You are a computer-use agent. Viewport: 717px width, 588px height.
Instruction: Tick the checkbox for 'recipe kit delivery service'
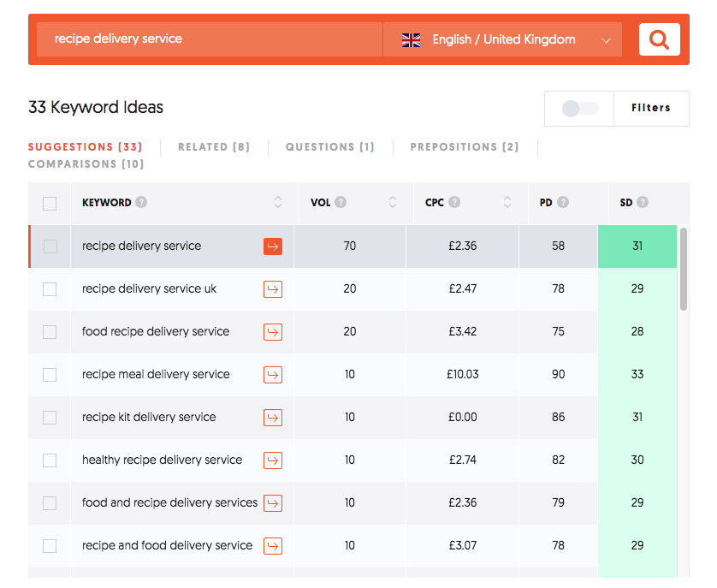[49, 417]
